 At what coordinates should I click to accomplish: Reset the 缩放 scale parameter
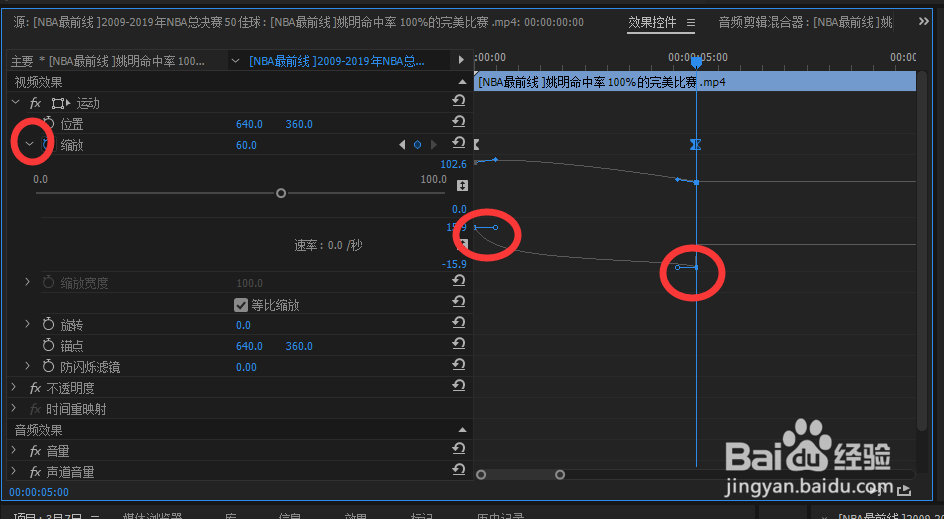tap(459, 143)
